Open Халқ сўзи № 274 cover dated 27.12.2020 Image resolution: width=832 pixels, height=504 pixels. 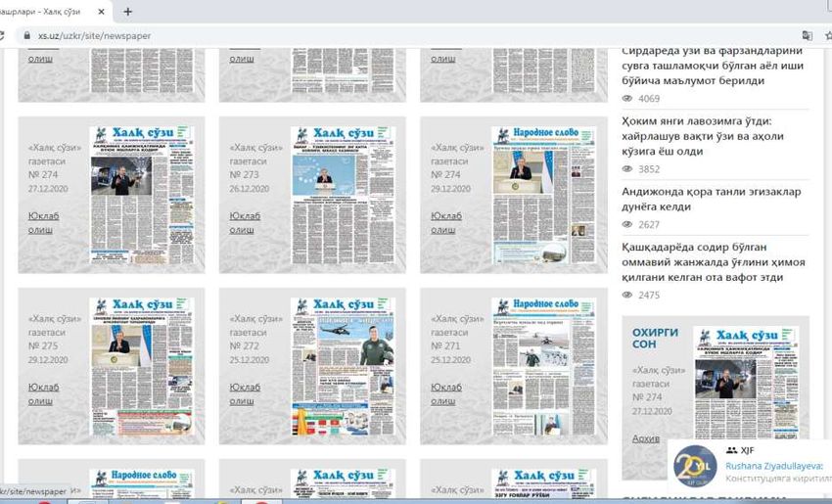pyautogui.click(x=142, y=195)
